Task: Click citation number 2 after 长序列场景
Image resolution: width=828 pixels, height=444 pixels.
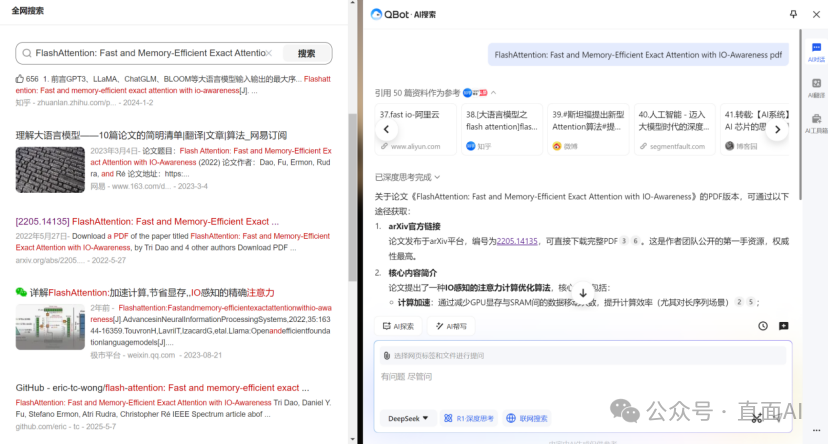Action: tap(739, 302)
